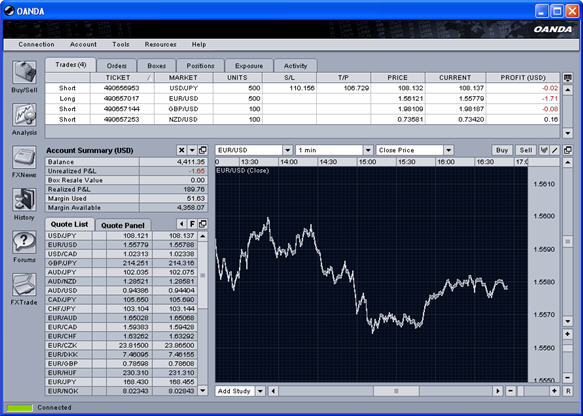
Task: Click the Sell button above chart
Action: click(526, 150)
